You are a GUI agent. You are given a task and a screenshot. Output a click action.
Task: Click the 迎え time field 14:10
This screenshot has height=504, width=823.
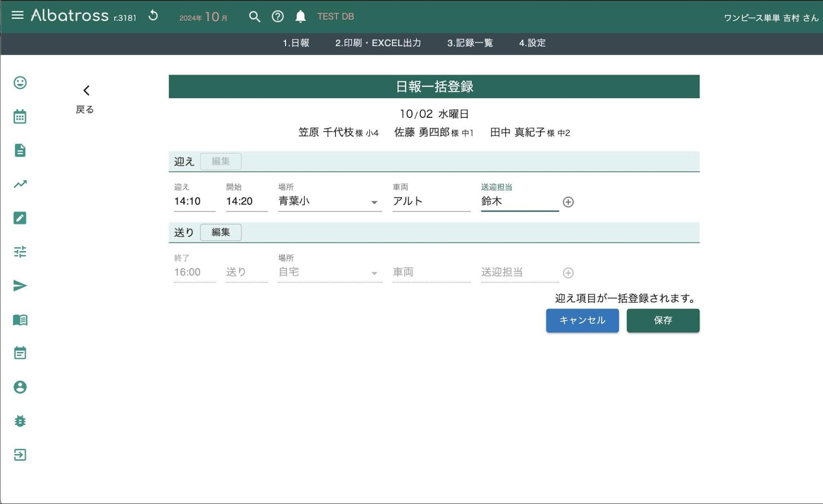pos(195,201)
